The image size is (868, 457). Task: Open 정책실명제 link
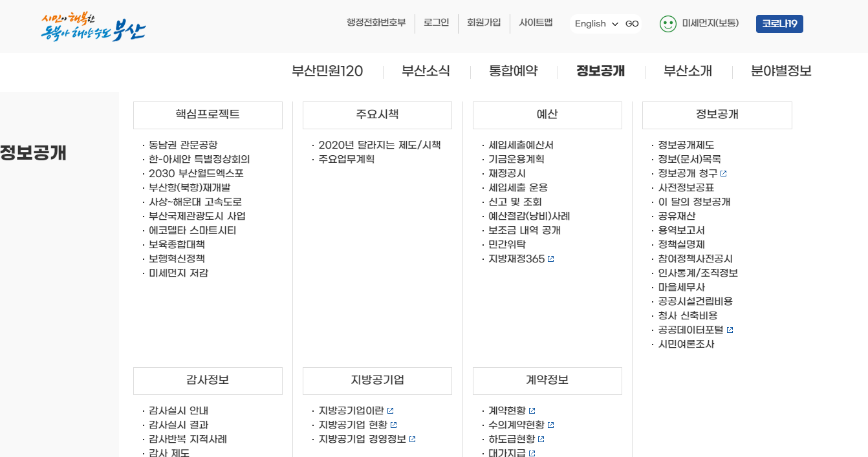pyautogui.click(x=681, y=245)
